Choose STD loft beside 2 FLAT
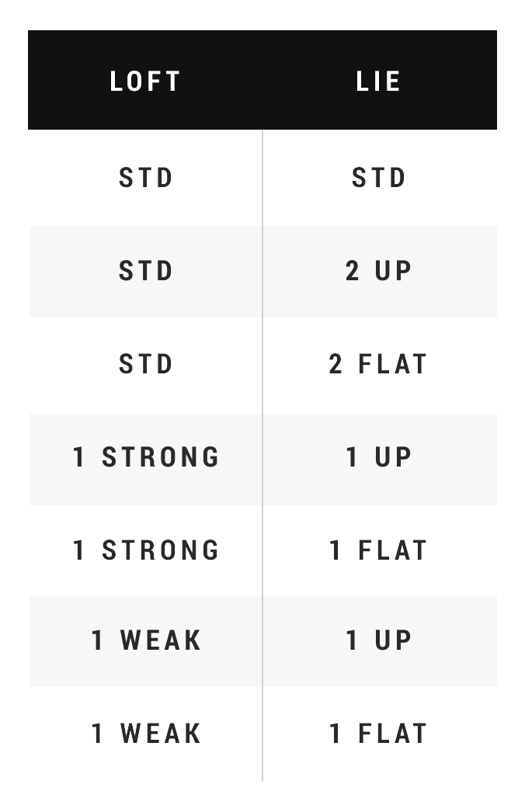Image resolution: width=525 pixels, height=812 pixels. 146,364
